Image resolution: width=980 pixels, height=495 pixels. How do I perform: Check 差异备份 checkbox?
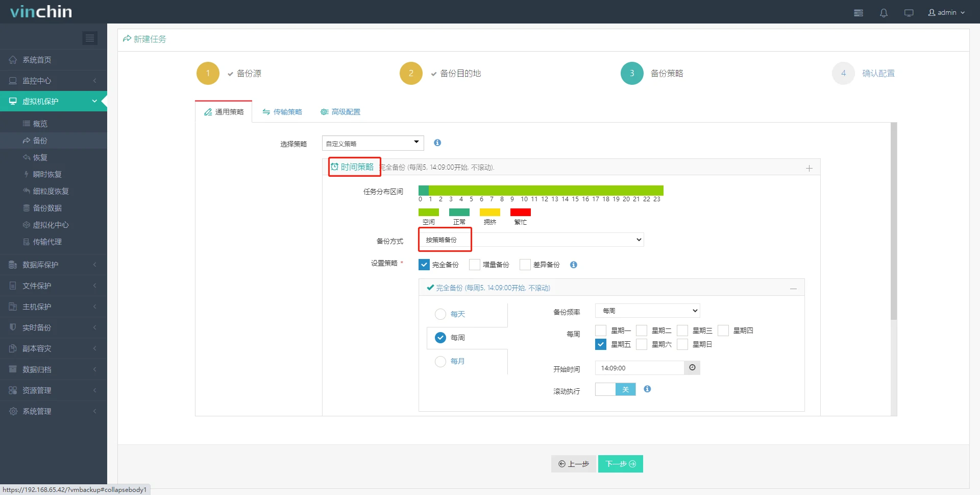tap(525, 265)
